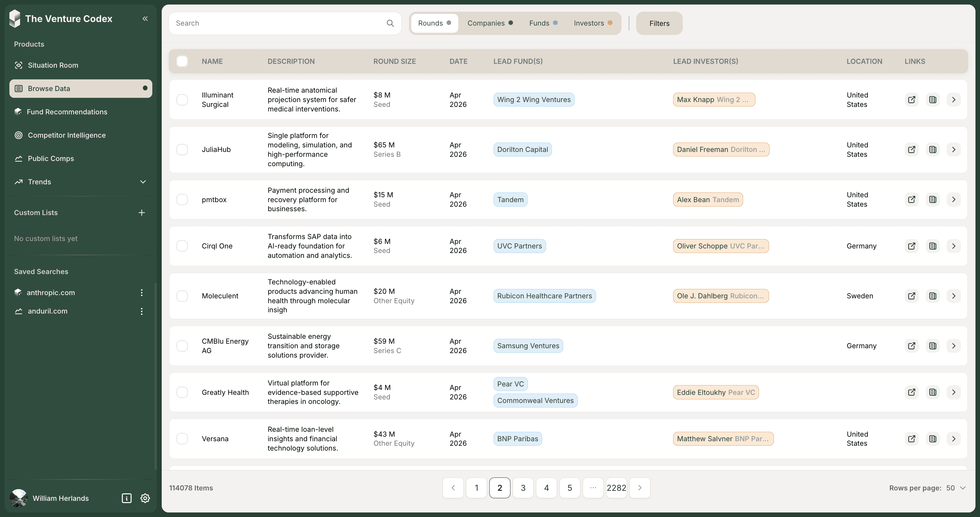980x517 pixels.
Task: Open document icon for Cirql One row
Action: pyautogui.click(x=932, y=246)
